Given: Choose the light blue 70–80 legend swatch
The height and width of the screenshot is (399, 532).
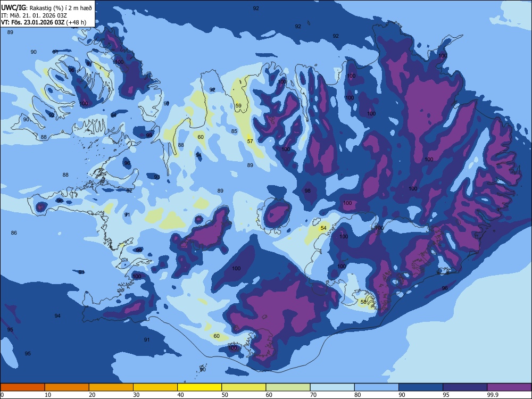Looking at the screenshot, I should (332, 387).
